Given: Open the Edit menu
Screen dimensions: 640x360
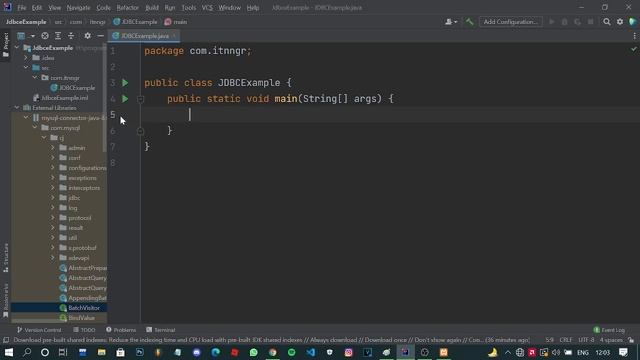Looking at the screenshot, I should click(37, 8).
